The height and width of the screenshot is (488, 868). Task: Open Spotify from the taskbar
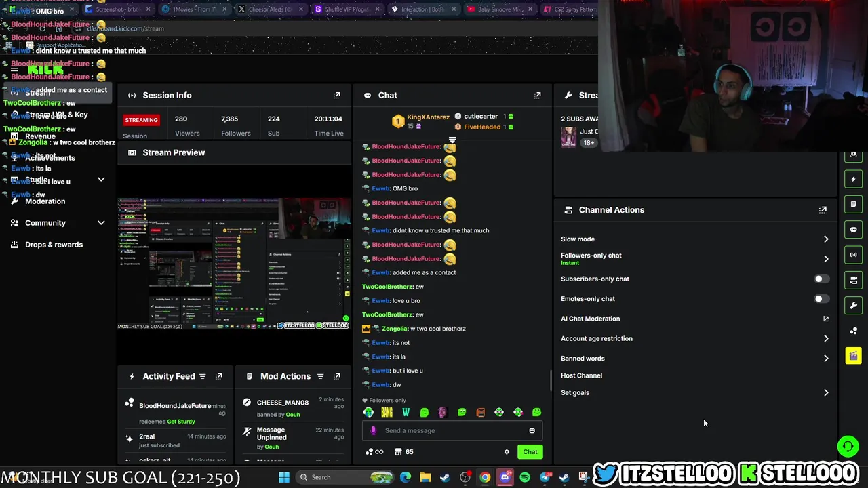[x=525, y=477]
